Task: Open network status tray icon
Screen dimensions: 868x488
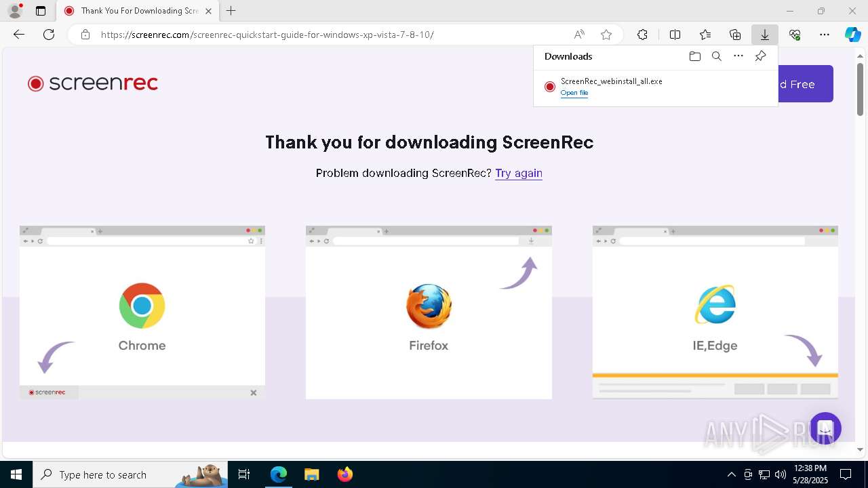Action: pos(764,474)
